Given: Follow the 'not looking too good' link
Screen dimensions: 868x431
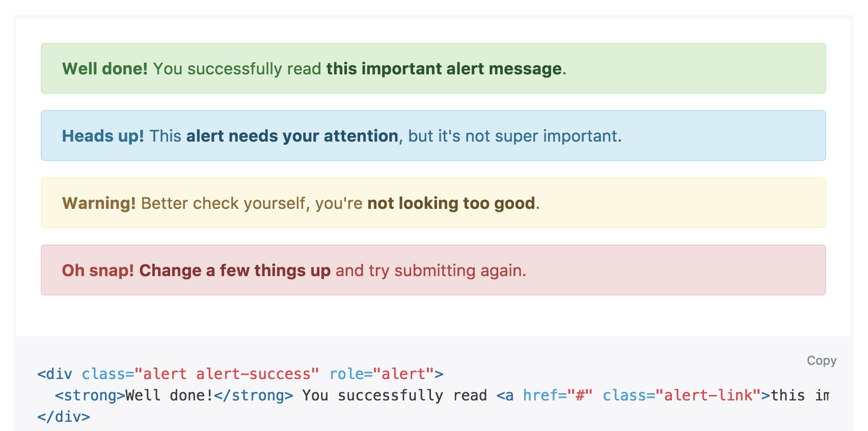Looking at the screenshot, I should [451, 203].
